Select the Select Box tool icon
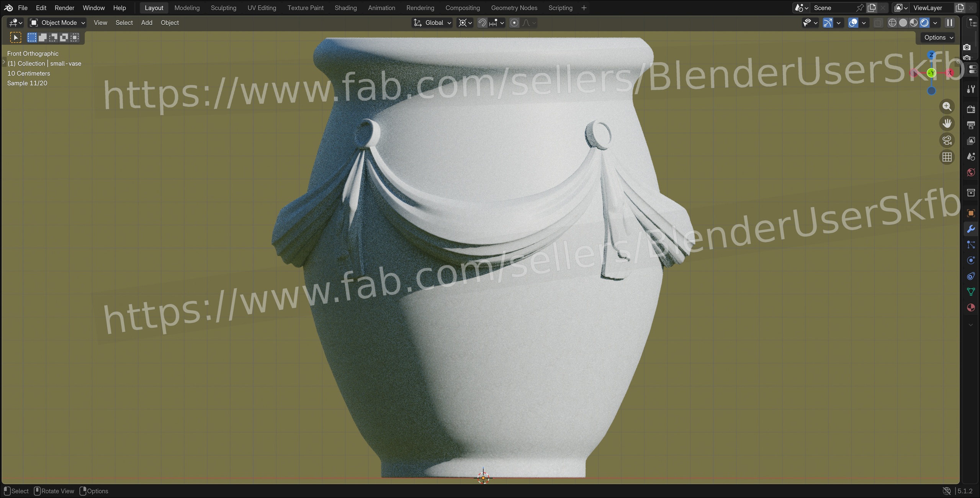980x498 pixels. tap(15, 38)
